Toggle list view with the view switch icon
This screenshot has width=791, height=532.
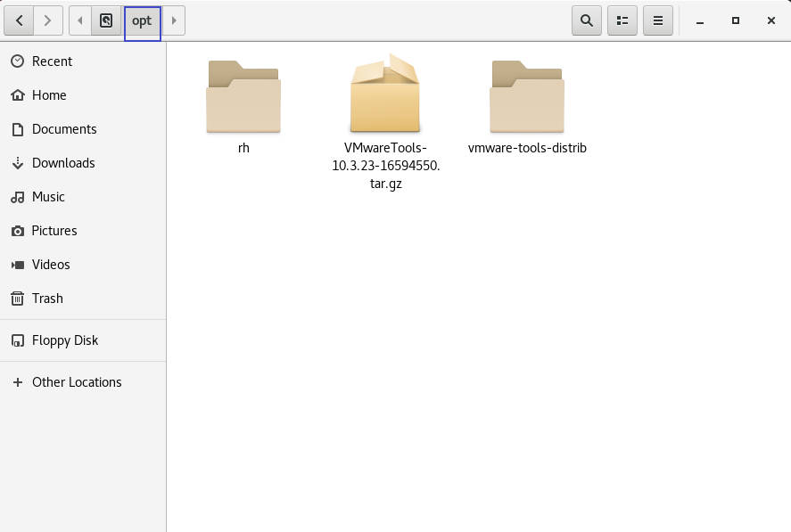coord(622,20)
